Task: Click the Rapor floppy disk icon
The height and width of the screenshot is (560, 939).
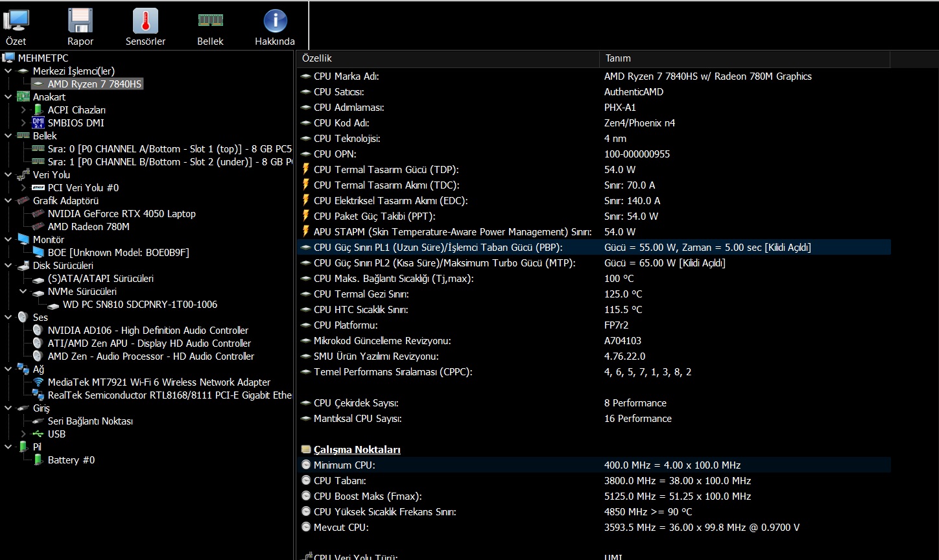Action: pos(80,27)
